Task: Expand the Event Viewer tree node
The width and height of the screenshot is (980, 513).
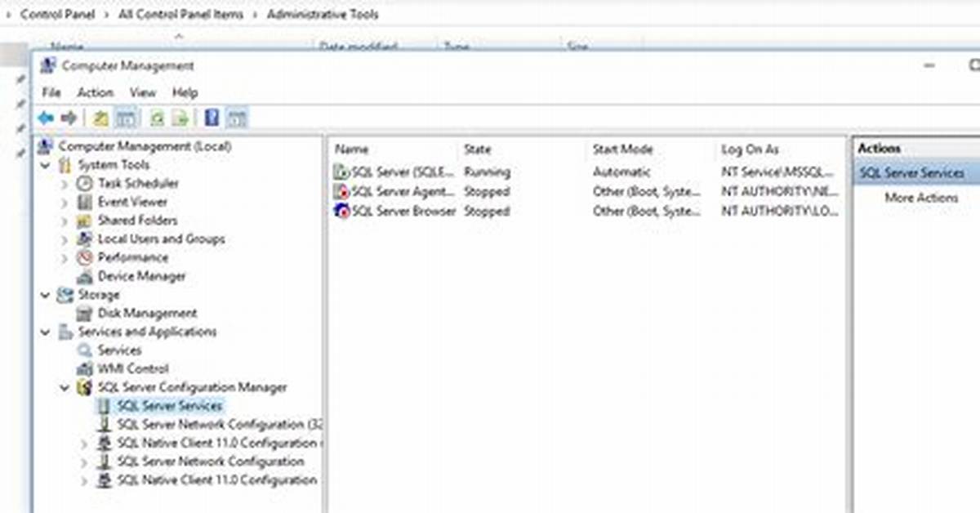Action: pyautogui.click(x=65, y=202)
